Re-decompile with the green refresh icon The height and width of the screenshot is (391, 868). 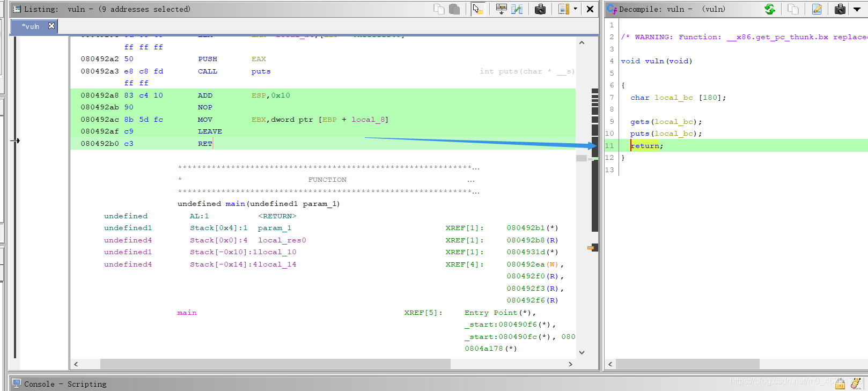click(770, 9)
